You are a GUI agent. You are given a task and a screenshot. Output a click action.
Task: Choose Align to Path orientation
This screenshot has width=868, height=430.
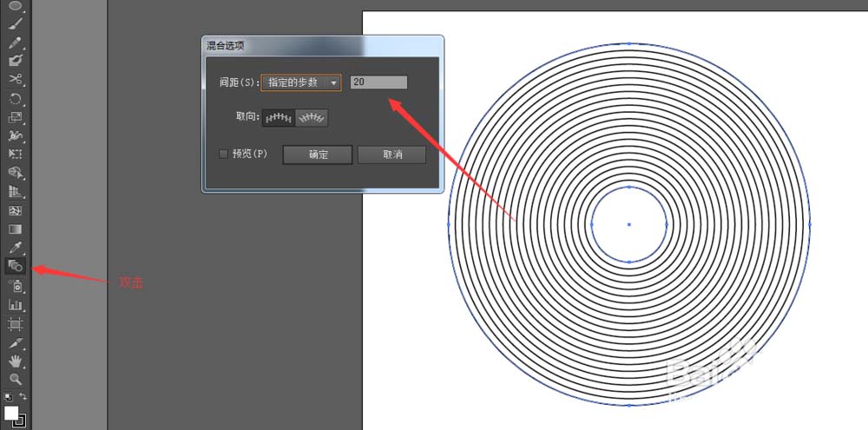tap(312, 117)
